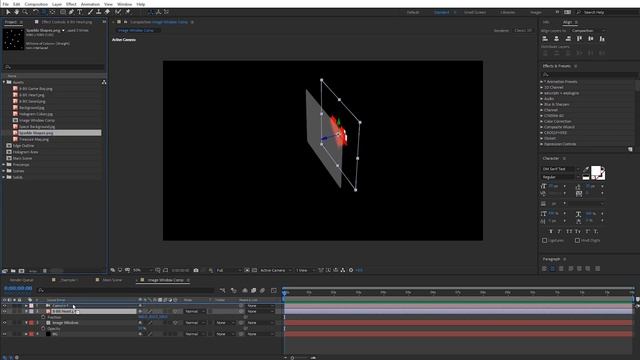The height and width of the screenshot is (360, 640).
Task: Click the Project flowchart icon beside Name column
Action: (x=104, y=82)
